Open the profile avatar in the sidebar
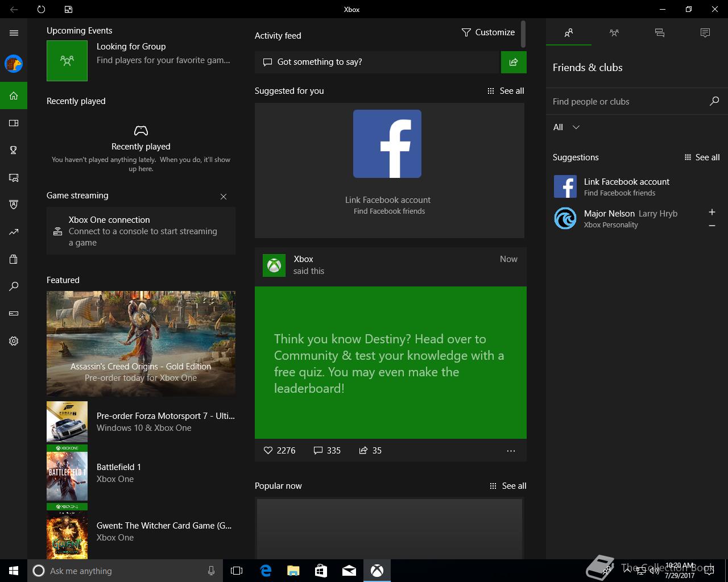 pos(14,64)
